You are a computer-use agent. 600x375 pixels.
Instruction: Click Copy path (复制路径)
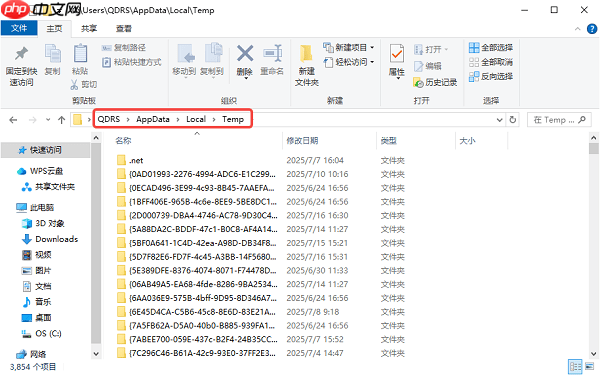(124, 48)
